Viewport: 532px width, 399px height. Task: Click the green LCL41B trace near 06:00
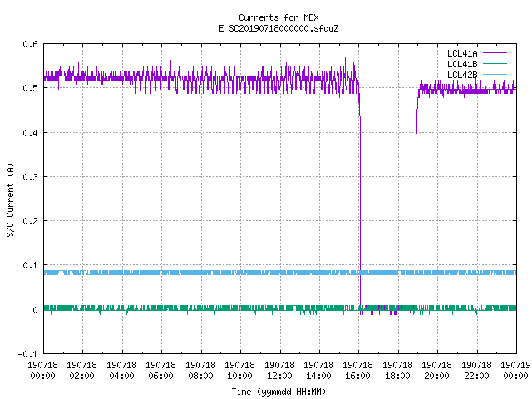click(x=161, y=308)
